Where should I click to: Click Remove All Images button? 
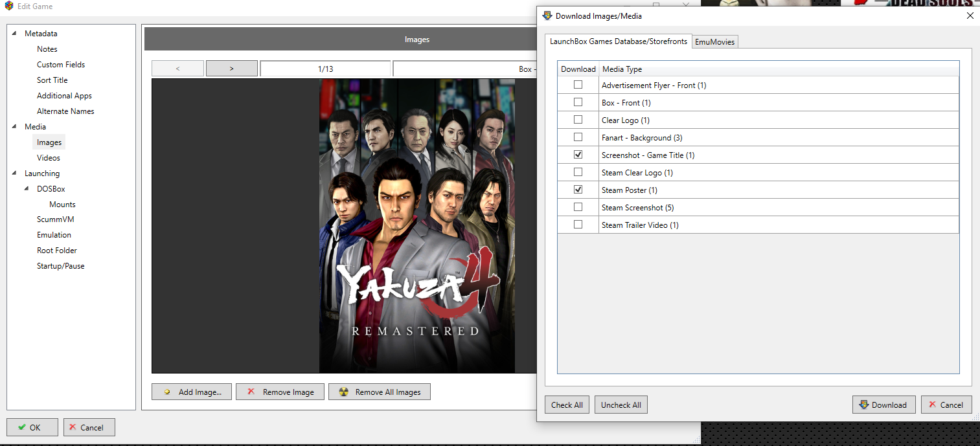(x=380, y=392)
